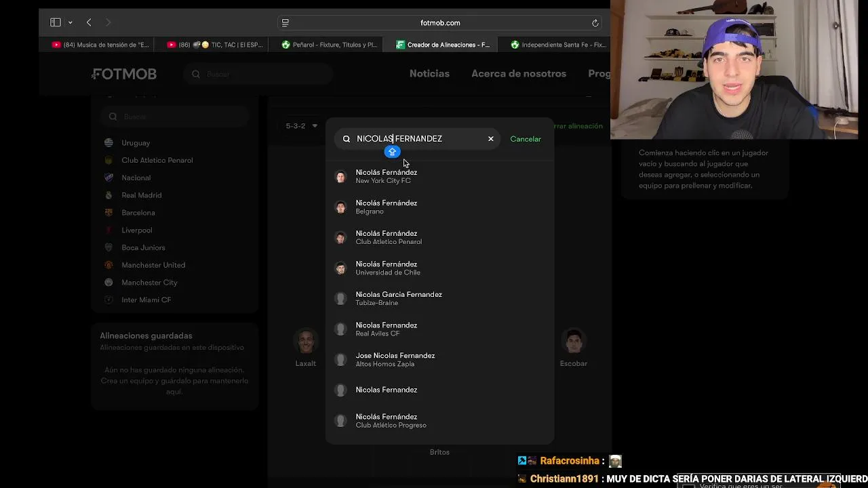Select Nicolas Fernandez of Real Aviles CF
868x488 pixels.
point(439,329)
